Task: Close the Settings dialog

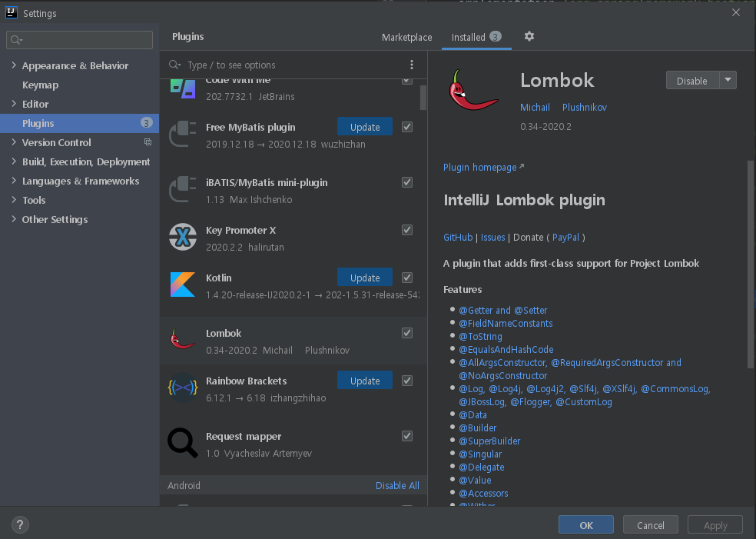Action: coord(736,12)
